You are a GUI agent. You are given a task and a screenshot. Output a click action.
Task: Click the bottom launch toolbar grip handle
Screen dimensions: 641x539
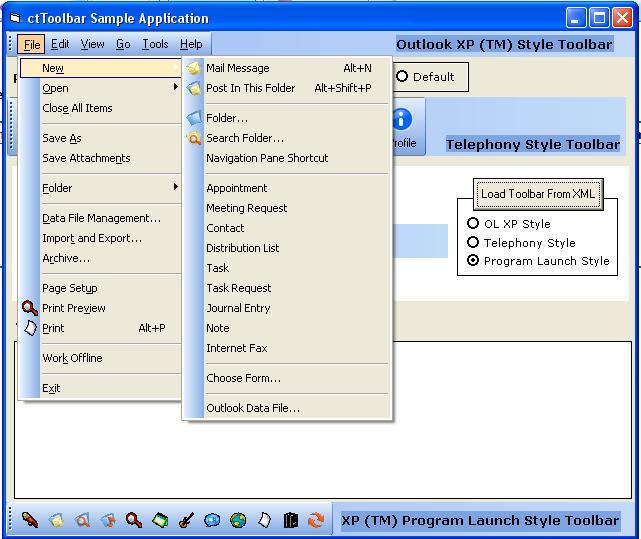11,520
